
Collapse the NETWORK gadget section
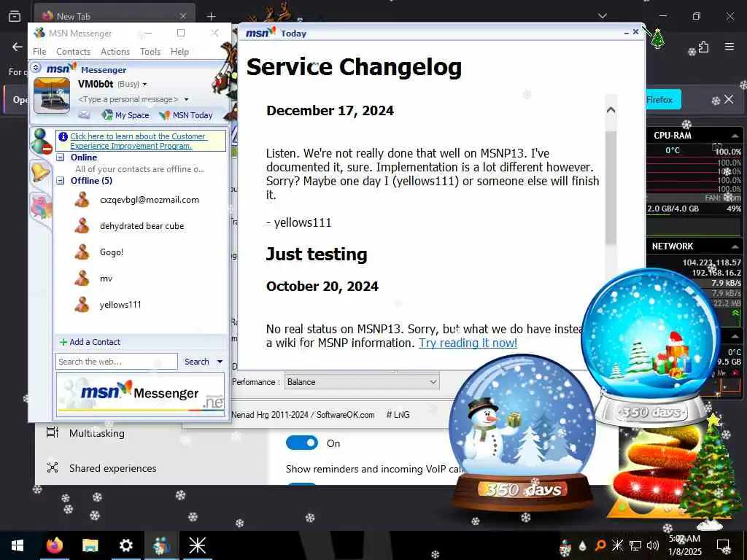tap(735, 246)
